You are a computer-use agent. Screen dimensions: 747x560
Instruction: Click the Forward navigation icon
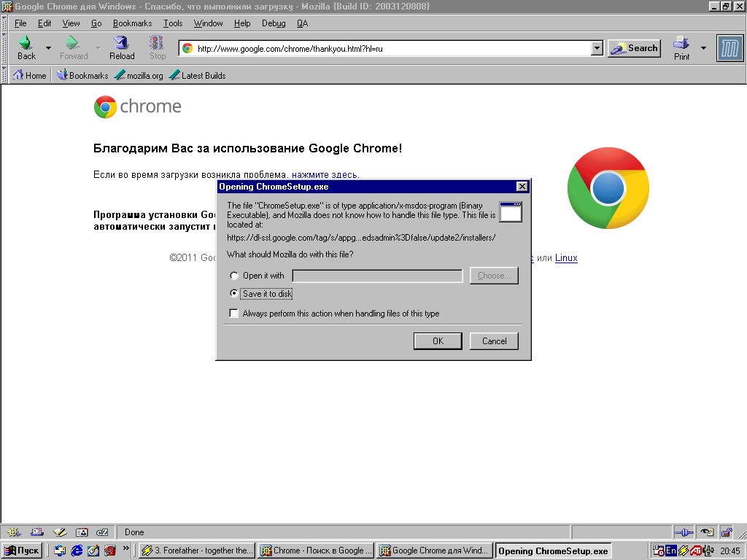click(72, 43)
